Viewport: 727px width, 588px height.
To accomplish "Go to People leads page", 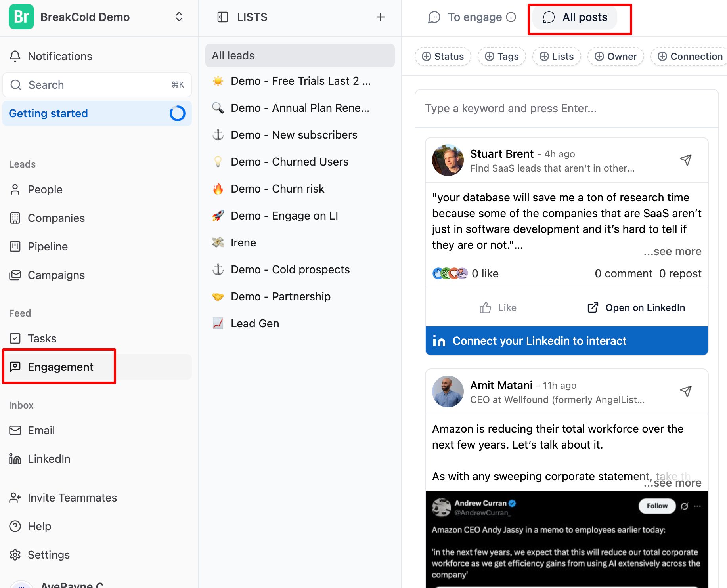I will point(97,189).
